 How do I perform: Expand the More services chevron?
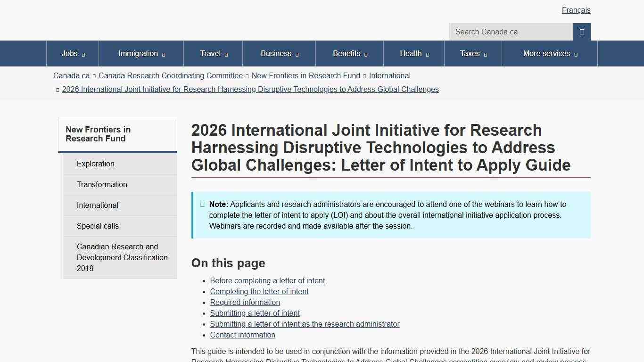point(576,54)
